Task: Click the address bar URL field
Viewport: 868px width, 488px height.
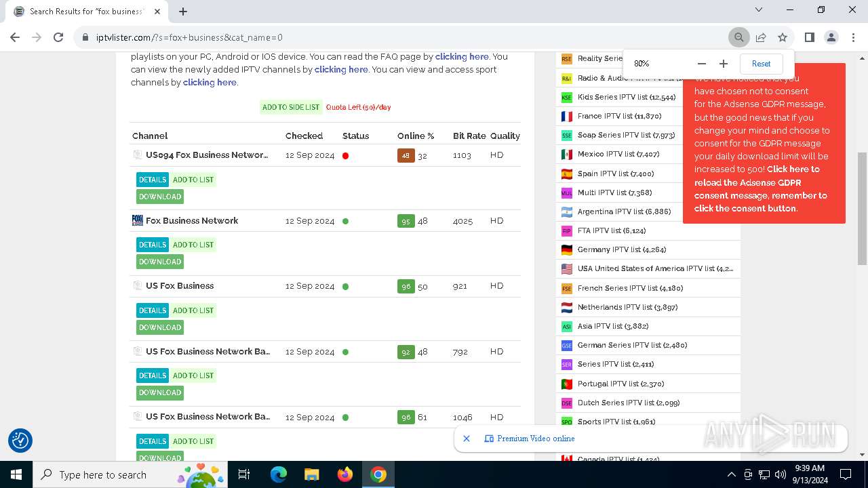Action: tap(400, 37)
